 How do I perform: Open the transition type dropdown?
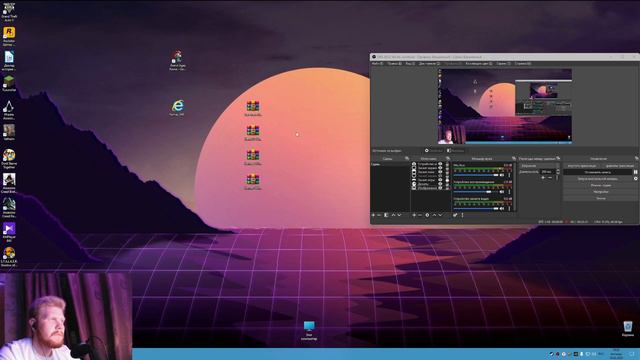539,166
